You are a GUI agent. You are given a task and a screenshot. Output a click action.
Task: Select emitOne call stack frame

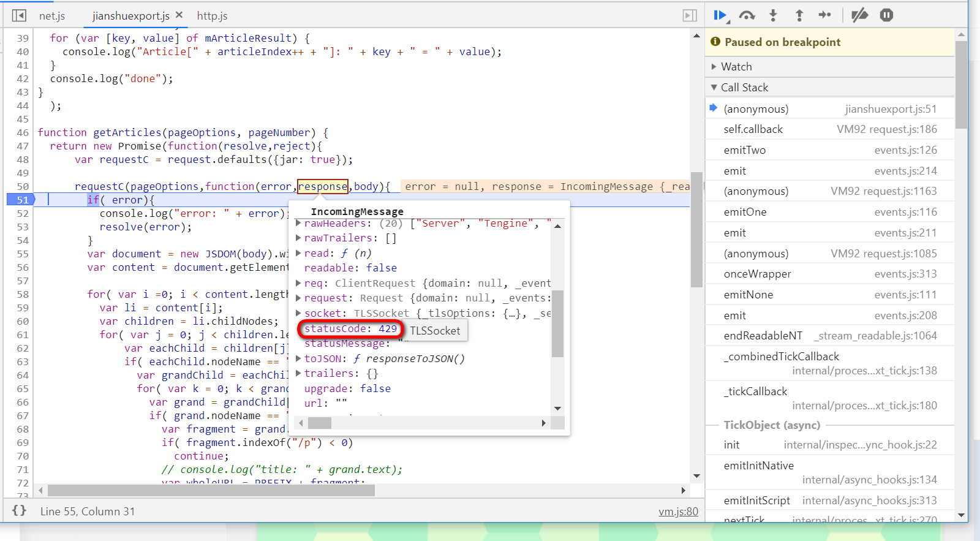[830, 212]
